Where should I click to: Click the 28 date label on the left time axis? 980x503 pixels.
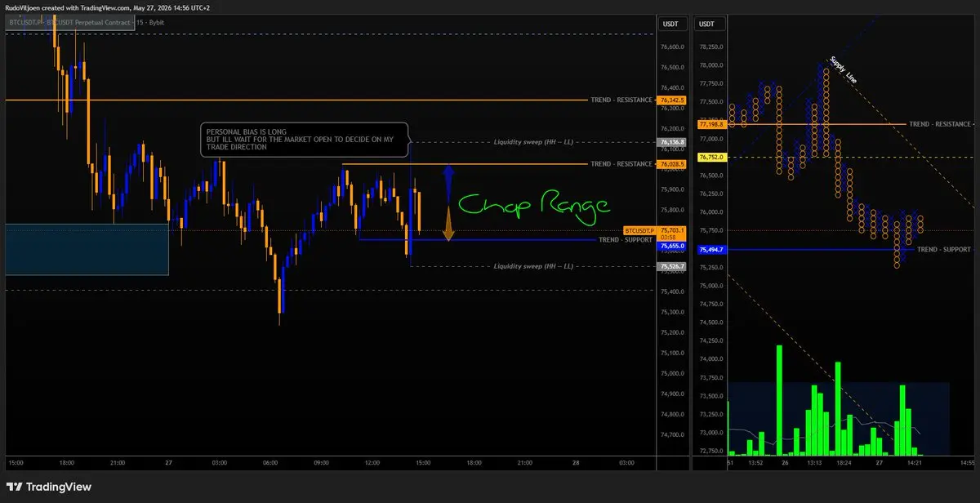(577, 463)
